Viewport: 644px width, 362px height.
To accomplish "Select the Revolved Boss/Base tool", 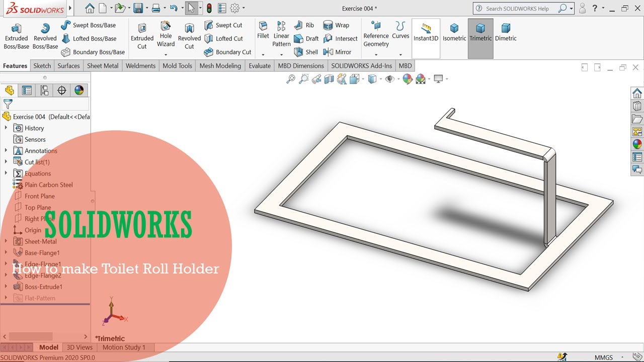I will coord(45,36).
